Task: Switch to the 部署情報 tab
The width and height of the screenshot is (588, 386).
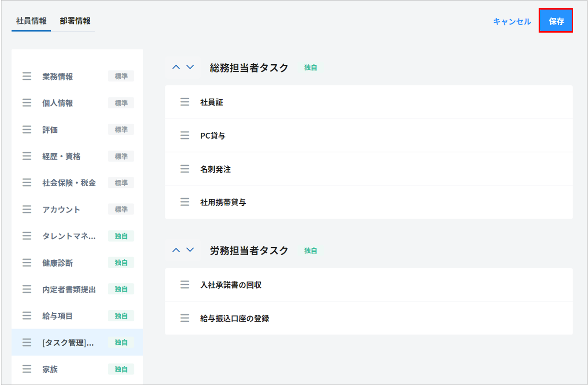Action: pos(75,21)
